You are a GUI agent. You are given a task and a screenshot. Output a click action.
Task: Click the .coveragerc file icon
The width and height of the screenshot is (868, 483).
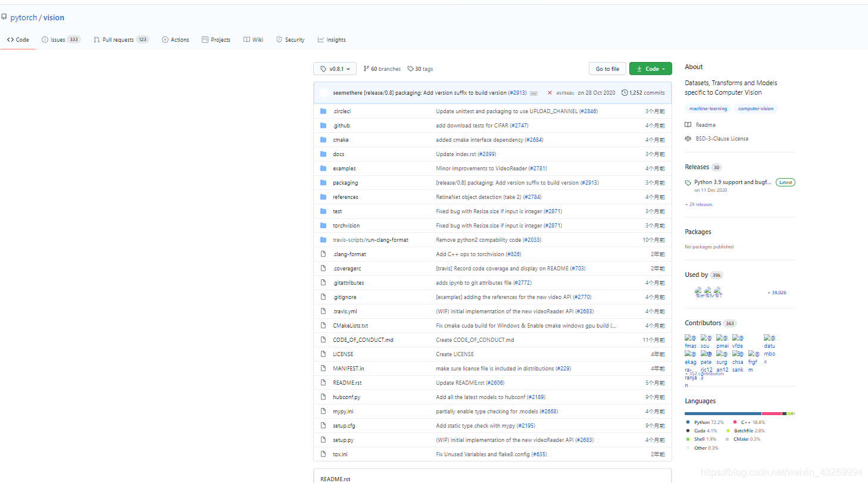pyautogui.click(x=323, y=269)
